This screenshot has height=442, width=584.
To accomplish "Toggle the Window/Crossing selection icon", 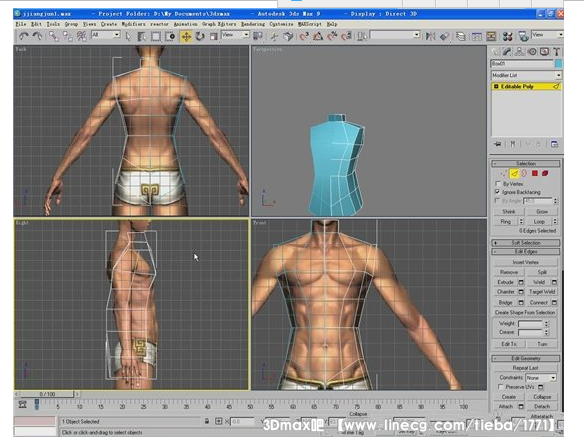I will [x=170, y=36].
